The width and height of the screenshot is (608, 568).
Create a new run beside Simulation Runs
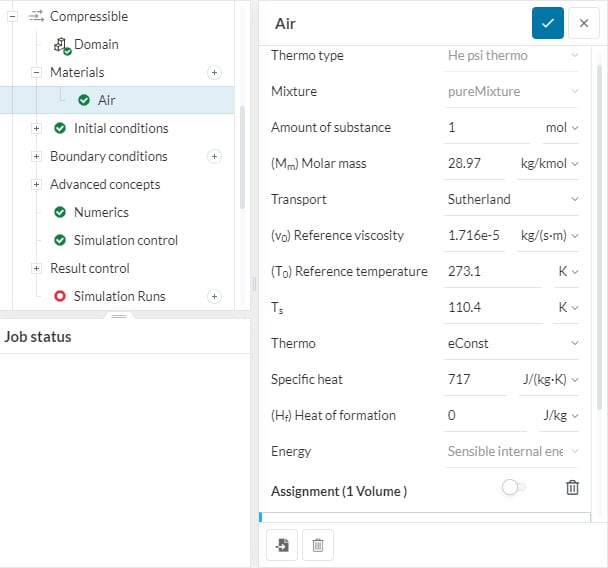tap(213, 297)
